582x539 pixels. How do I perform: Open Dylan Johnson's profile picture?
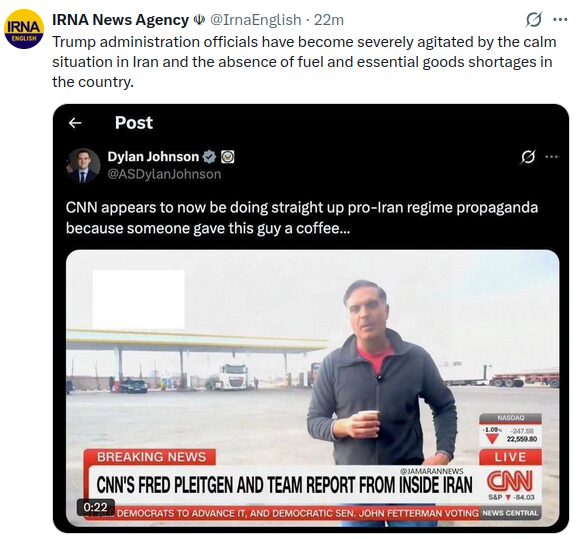[x=83, y=166]
